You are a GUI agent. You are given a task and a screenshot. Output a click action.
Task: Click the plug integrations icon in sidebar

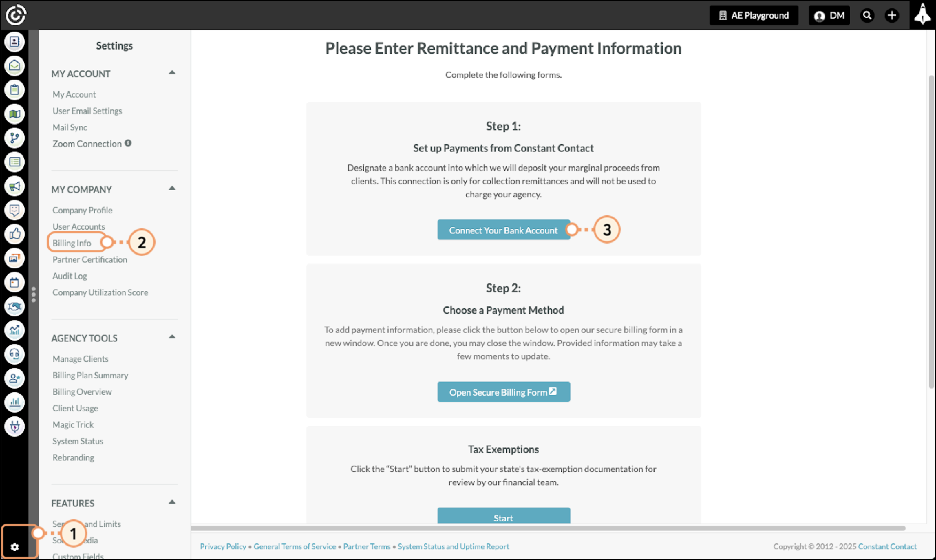(x=15, y=427)
